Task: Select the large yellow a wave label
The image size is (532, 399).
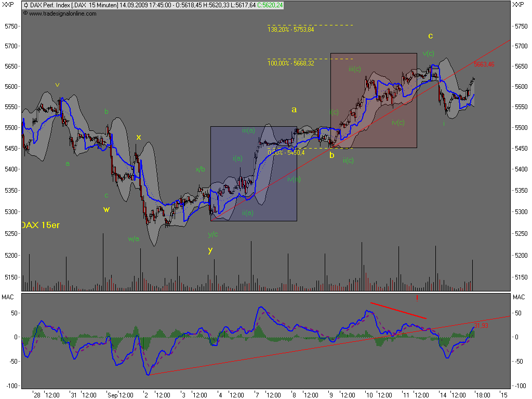Action: (x=294, y=110)
